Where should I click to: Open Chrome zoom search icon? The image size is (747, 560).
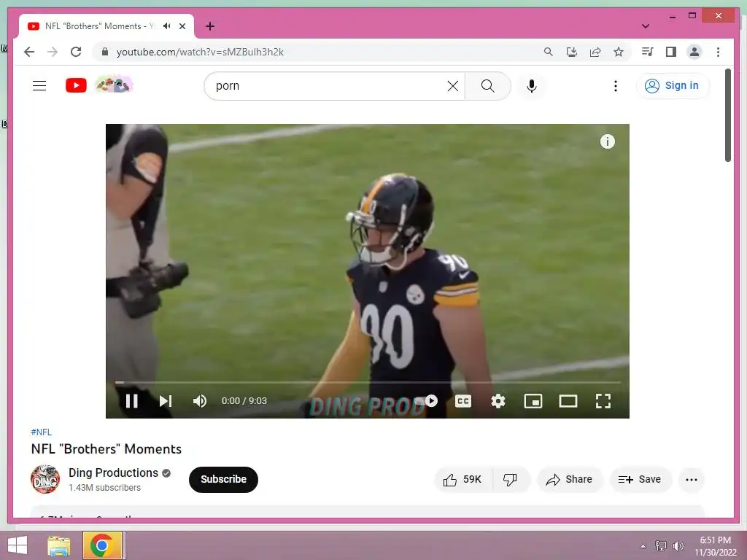pyautogui.click(x=549, y=52)
